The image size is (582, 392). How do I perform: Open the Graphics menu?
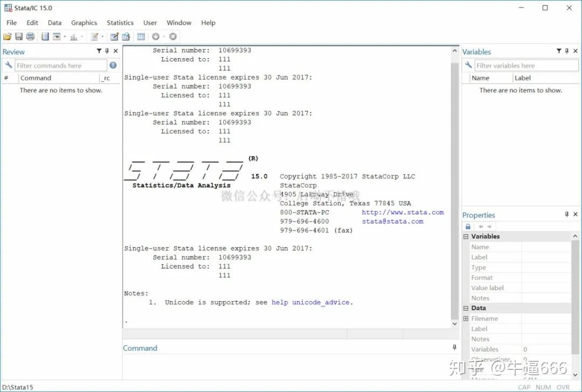click(84, 23)
